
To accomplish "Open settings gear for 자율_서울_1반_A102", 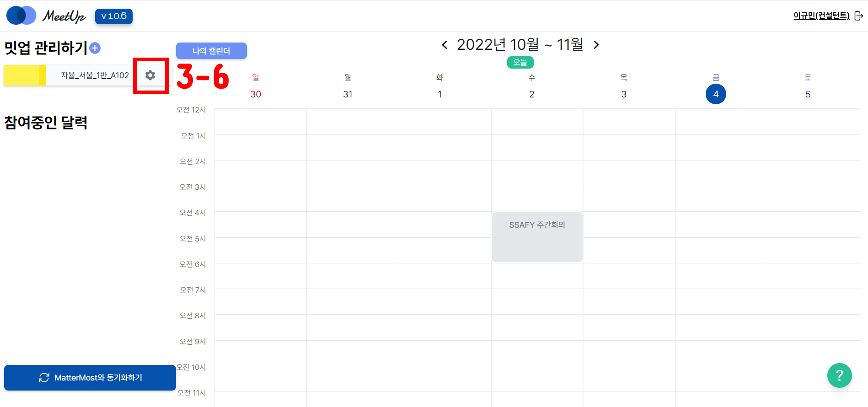I will click(x=150, y=75).
